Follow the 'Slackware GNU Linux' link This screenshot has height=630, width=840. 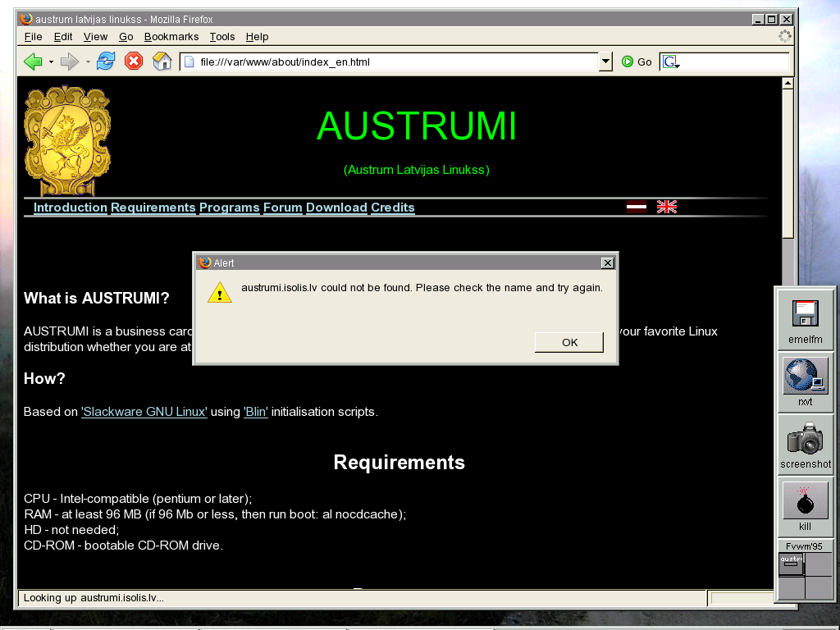click(144, 412)
